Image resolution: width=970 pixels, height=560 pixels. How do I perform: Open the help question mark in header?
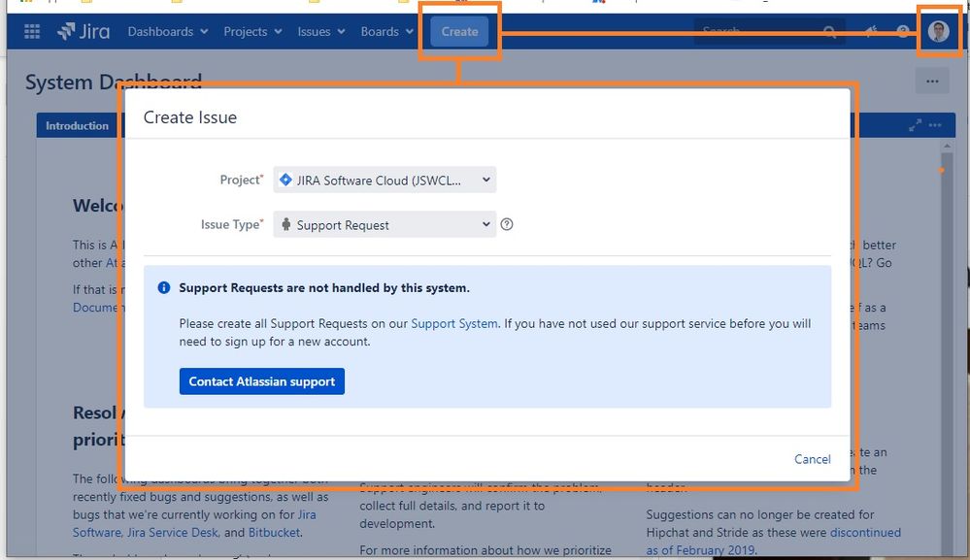tap(903, 31)
